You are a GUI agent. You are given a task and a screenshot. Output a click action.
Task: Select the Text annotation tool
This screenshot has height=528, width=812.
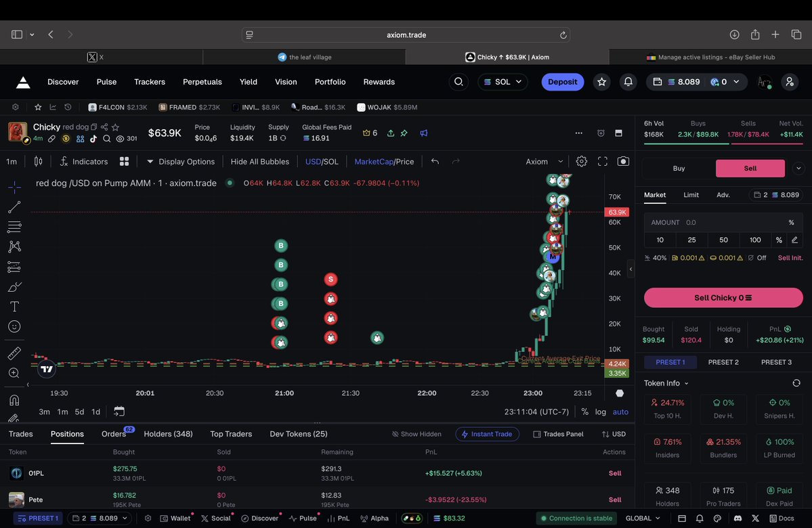pos(14,307)
